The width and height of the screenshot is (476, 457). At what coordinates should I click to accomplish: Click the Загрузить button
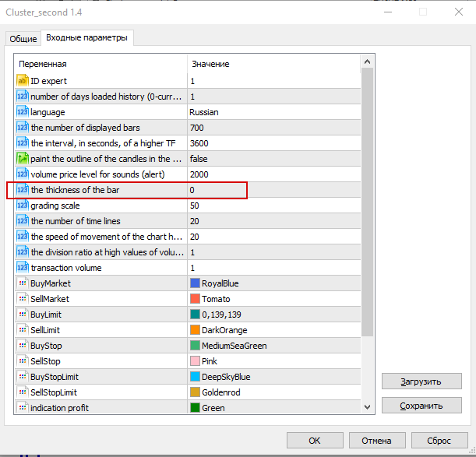[x=420, y=381]
